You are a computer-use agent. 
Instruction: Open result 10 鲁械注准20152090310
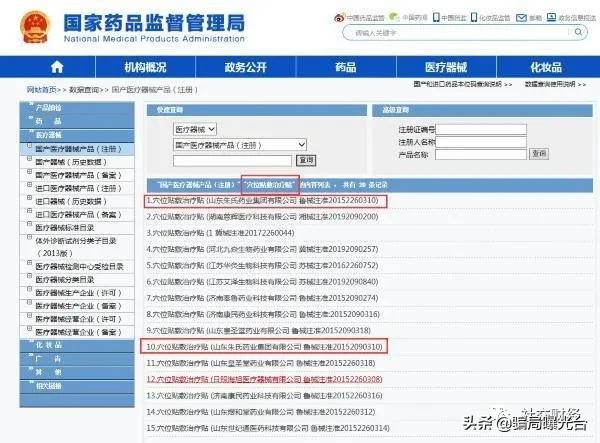264,347
